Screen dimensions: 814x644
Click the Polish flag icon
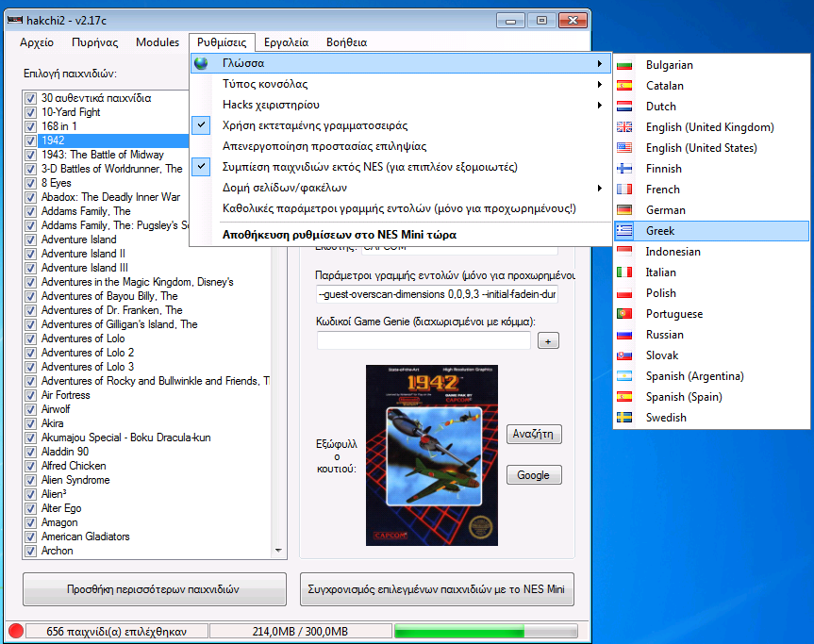tap(624, 293)
